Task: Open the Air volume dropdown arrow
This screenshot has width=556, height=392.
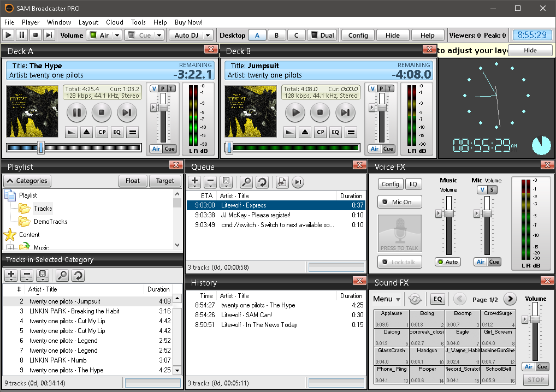Action: [x=117, y=35]
